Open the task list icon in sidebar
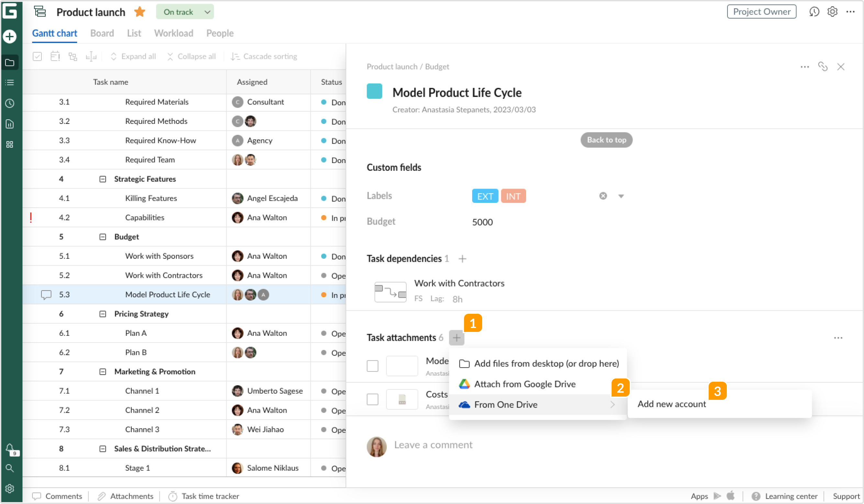 tap(10, 82)
